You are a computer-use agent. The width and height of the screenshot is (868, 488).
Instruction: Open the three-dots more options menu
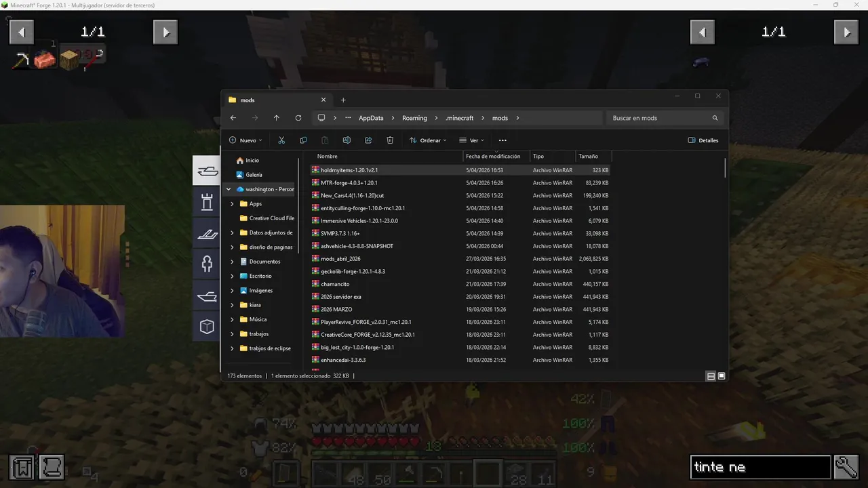click(x=502, y=140)
